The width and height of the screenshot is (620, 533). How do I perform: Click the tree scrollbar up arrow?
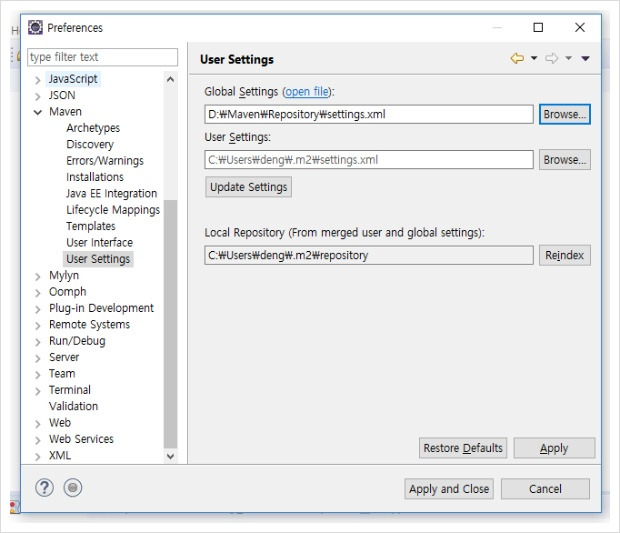pyautogui.click(x=170, y=79)
